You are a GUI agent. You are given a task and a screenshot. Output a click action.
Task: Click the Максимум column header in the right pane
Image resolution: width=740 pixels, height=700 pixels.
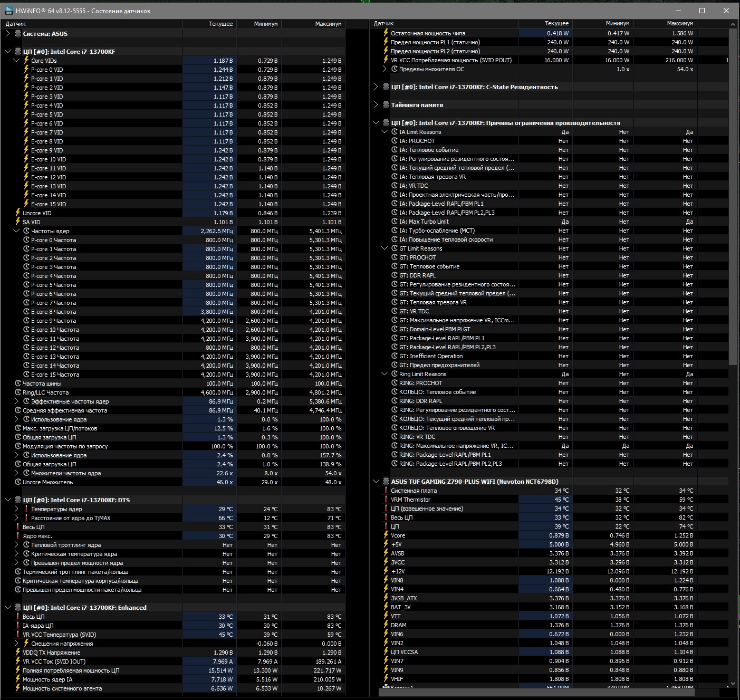click(665, 24)
